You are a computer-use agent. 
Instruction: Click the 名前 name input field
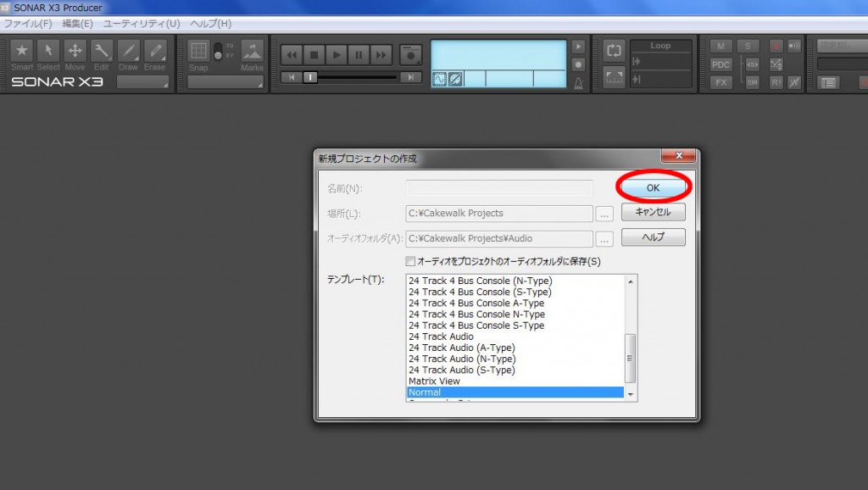[x=499, y=188]
